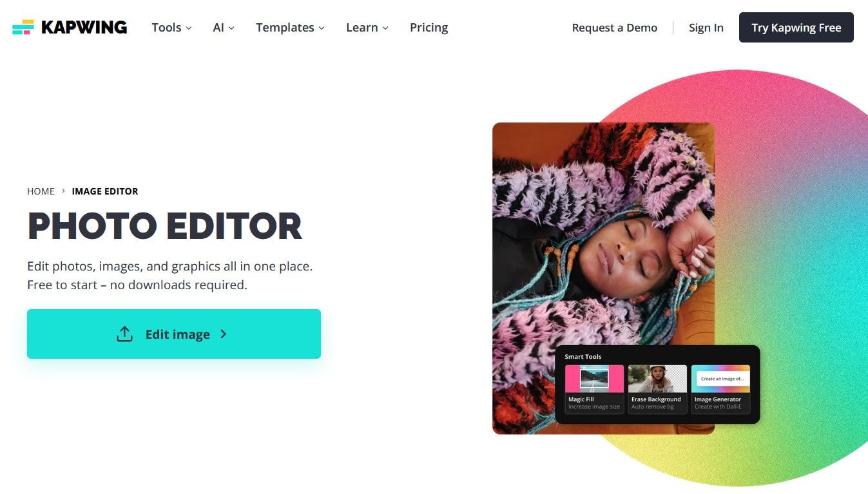Click the Request a Demo link
Image resolution: width=868 pixels, height=494 pixels.
coord(615,28)
